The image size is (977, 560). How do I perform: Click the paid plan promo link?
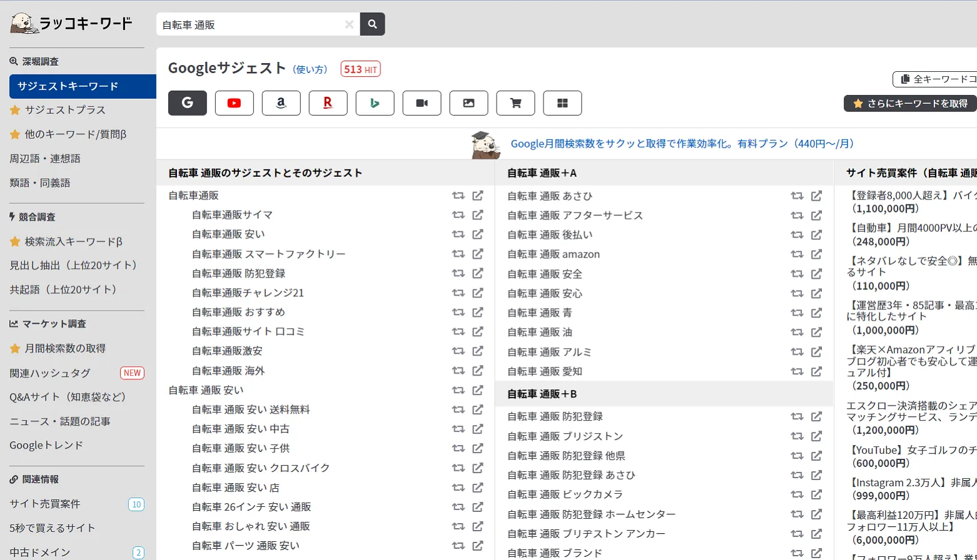pyautogui.click(x=682, y=144)
